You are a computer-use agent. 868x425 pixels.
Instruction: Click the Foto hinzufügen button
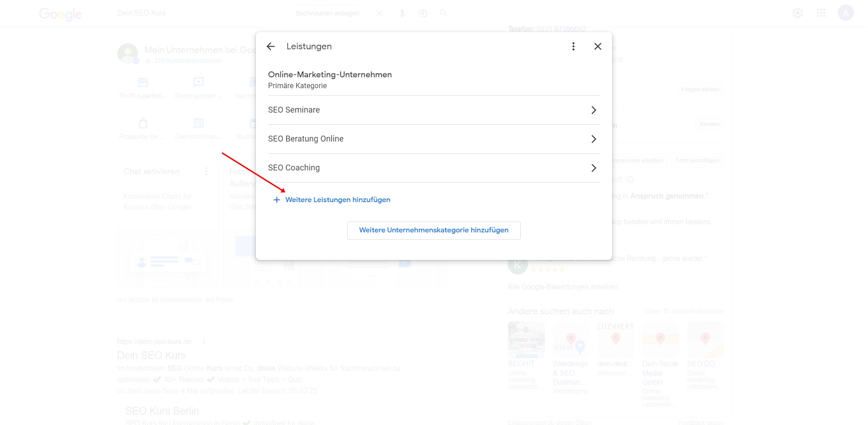click(x=697, y=161)
